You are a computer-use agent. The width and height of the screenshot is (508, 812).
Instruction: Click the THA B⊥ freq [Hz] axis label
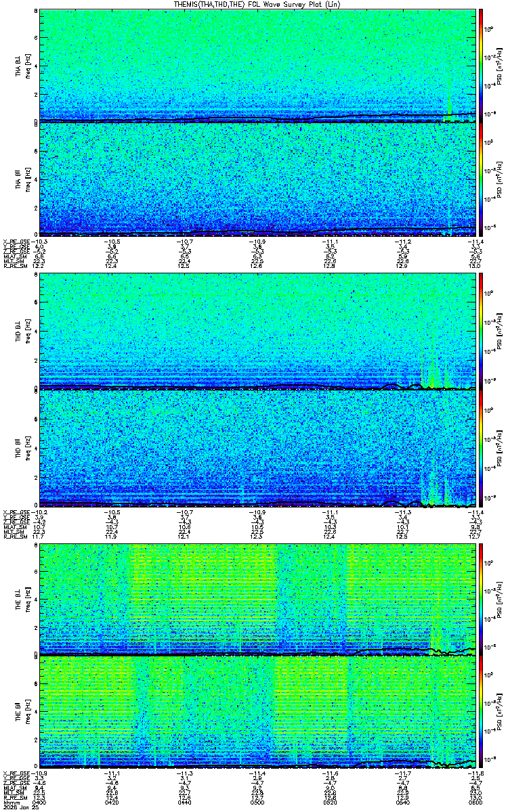pos(28,65)
